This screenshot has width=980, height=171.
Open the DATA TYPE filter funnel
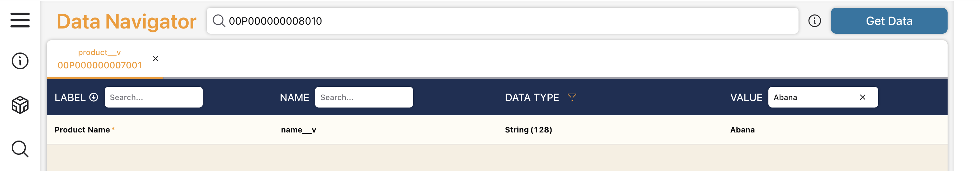[571, 97]
